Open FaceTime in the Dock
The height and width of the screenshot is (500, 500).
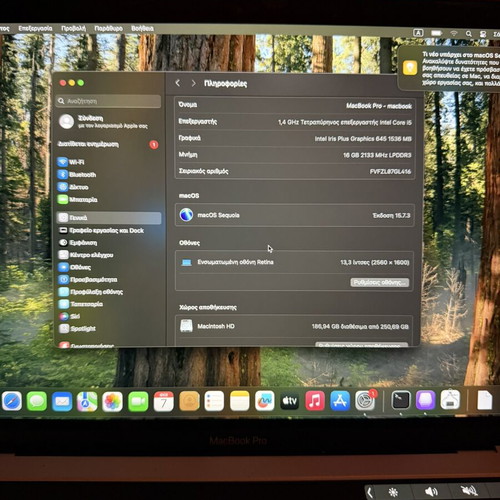click(138, 401)
